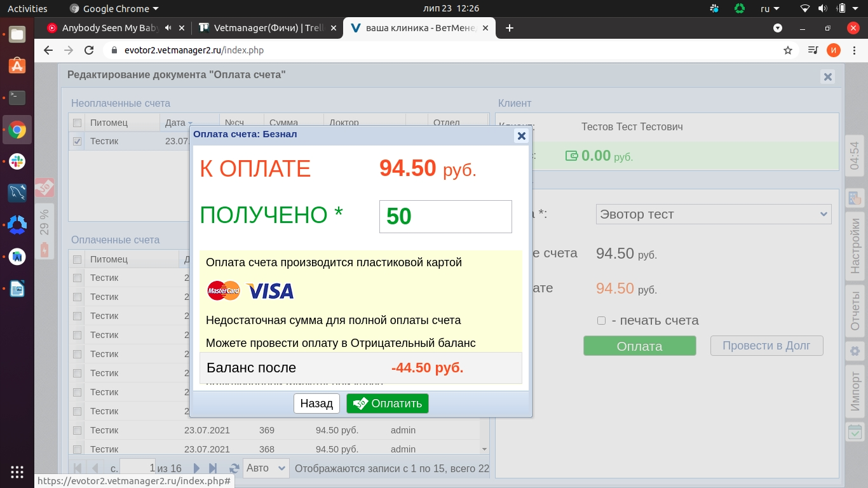Open Chrome media controls icon

click(813, 50)
